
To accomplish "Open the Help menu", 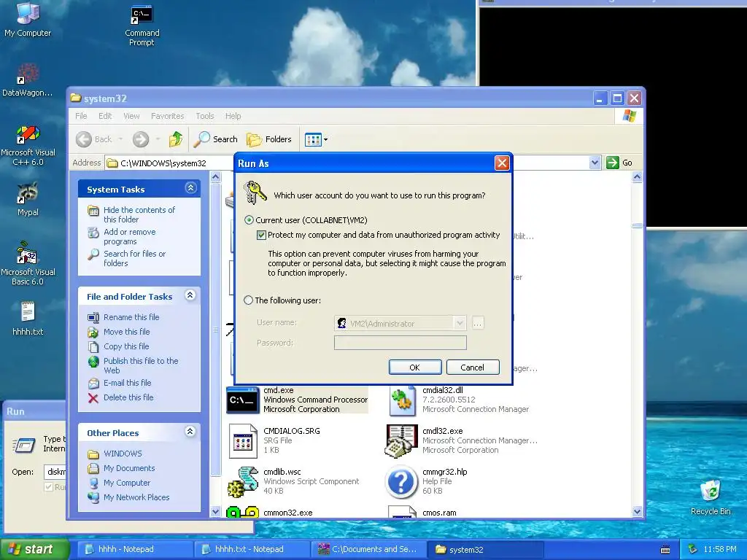I will point(233,116).
